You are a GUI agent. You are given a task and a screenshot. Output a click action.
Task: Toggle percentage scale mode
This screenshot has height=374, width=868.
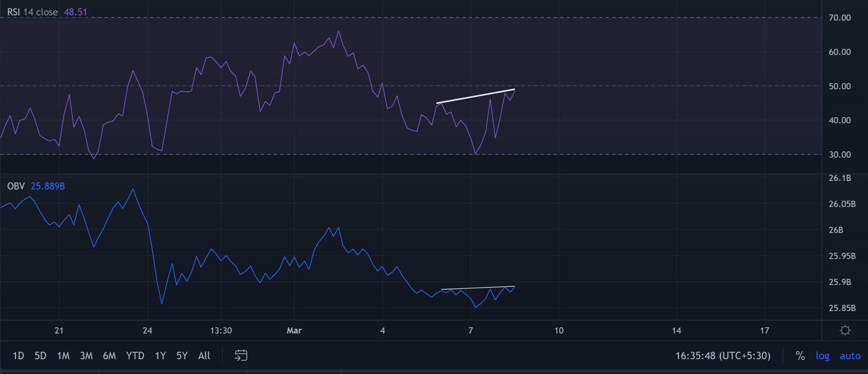pyautogui.click(x=800, y=356)
